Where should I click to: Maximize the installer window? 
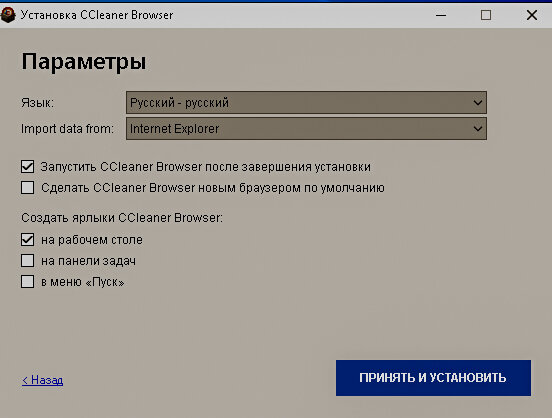click(486, 15)
